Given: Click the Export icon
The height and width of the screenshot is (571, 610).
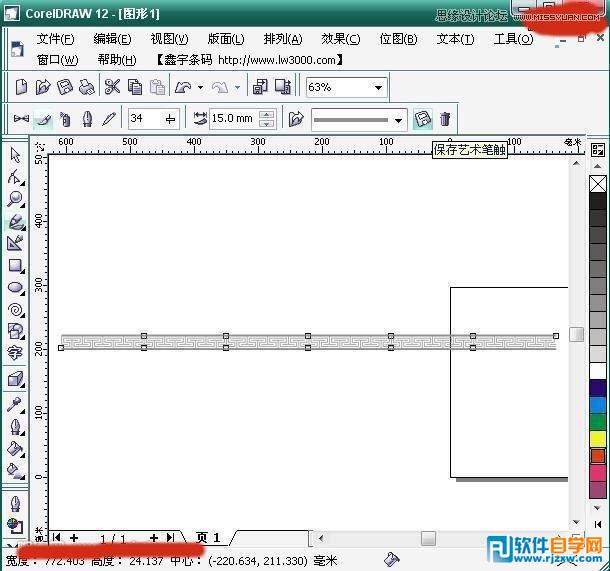Looking at the screenshot, I should pyautogui.click(x=283, y=86).
